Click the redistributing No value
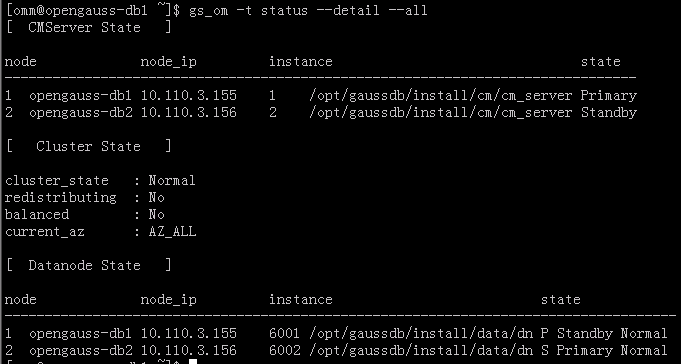This screenshot has width=681, height=364. pos(156,198)
